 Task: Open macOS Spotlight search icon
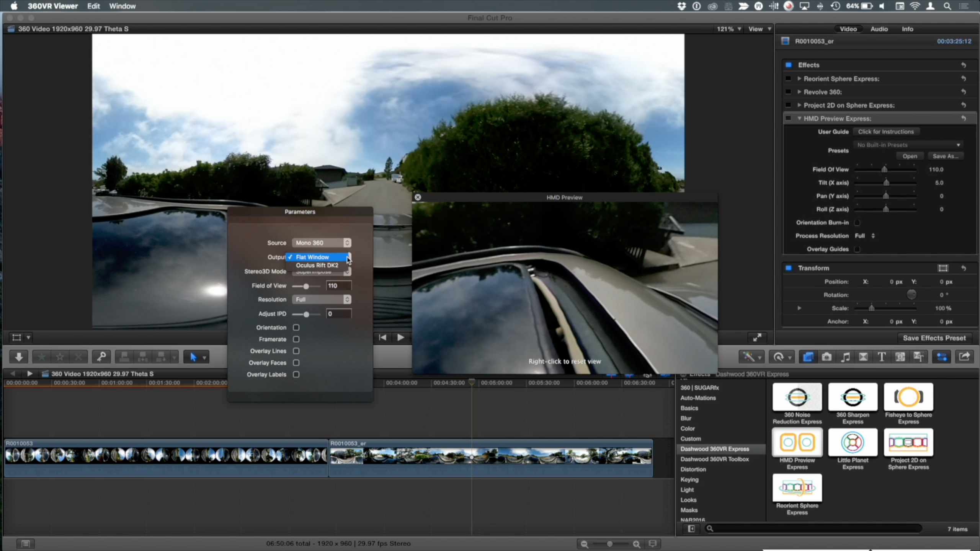[x=947, y=6]
